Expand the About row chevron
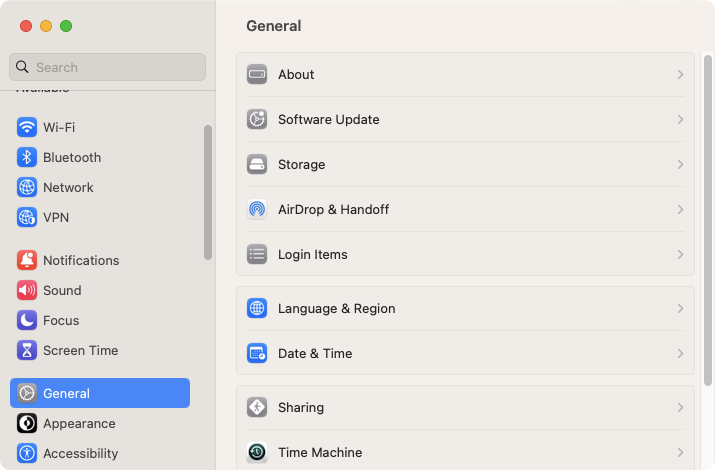Image resolution: width=715 pixels, height=470 pixels. point(680,74)
